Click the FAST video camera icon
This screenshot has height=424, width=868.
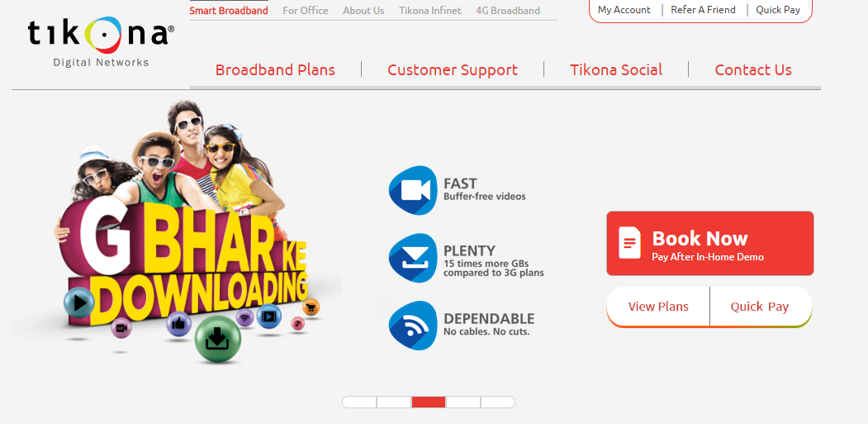coord(413,190)
